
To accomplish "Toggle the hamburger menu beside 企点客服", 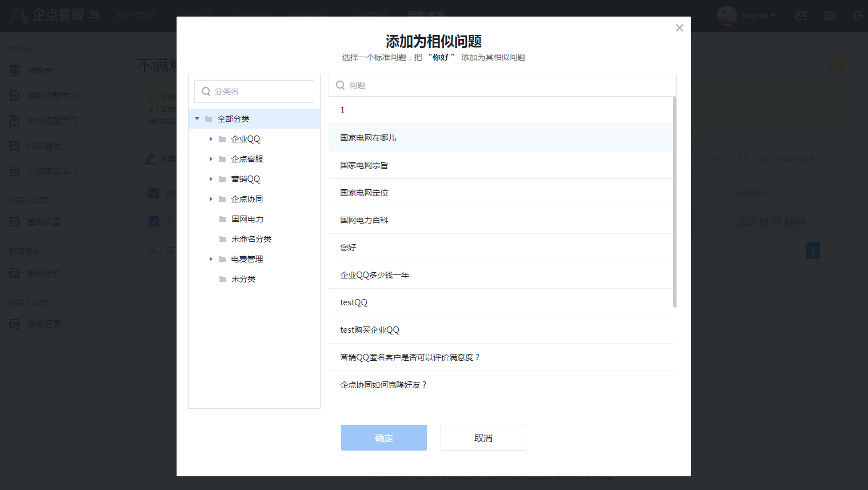I will pos(94,15).
